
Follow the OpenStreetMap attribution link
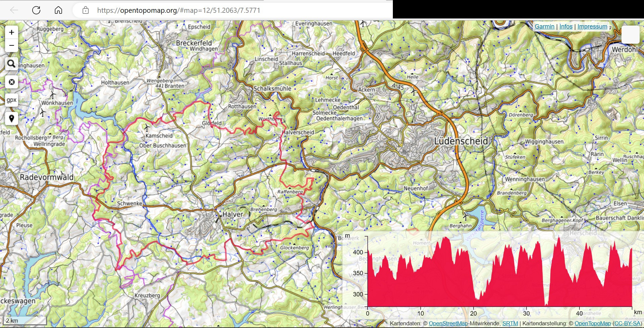[x=448, y=323]
